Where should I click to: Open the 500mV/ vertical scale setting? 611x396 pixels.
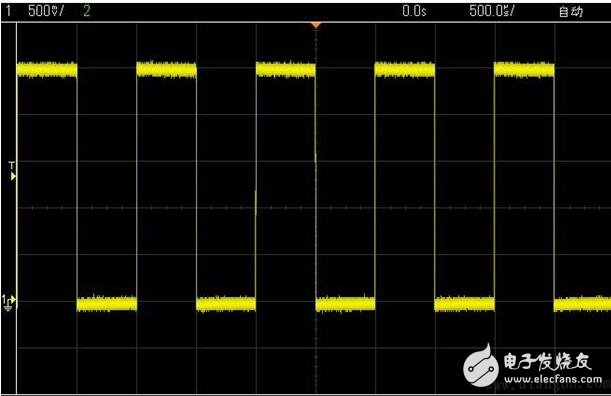tap(46, 11)
